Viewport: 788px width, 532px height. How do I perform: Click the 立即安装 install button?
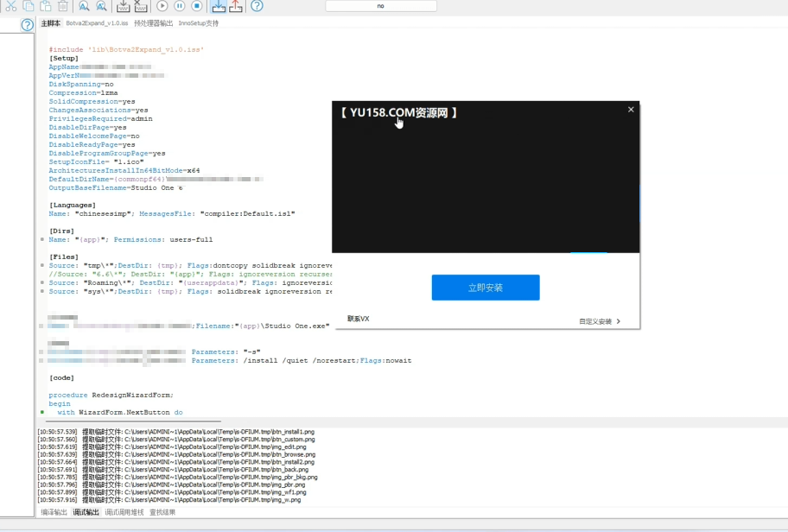[486, 288]
